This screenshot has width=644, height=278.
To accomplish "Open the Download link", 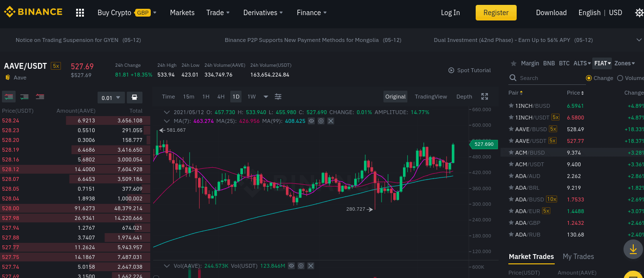I will tap(551, 13).
